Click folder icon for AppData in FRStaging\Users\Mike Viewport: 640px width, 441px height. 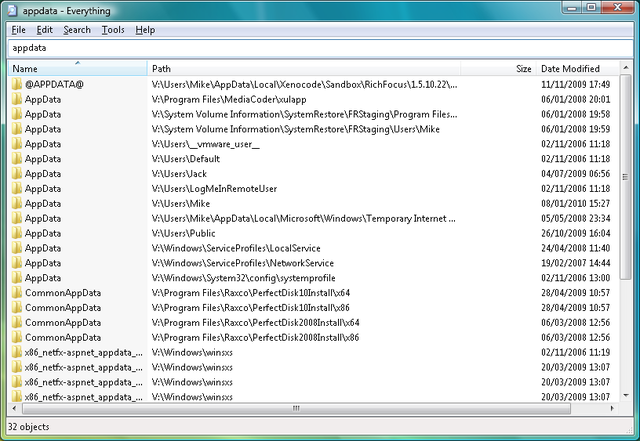[17, 129]
